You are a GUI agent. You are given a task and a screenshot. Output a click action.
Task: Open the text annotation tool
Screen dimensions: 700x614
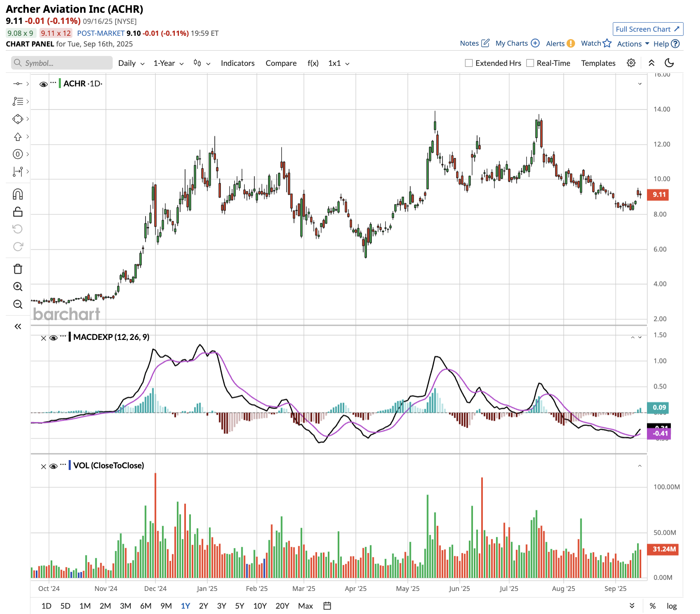tap(18, 101)
